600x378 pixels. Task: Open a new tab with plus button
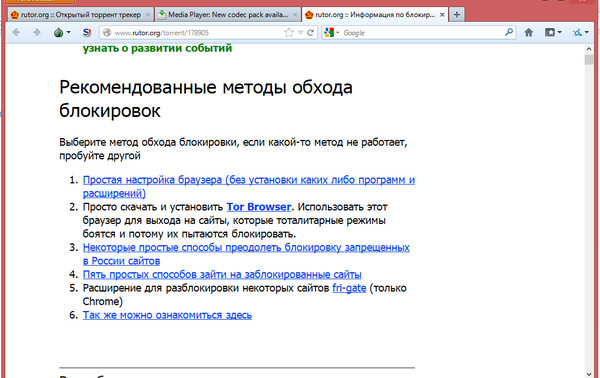pyautogui.click(x=457, y=15)
